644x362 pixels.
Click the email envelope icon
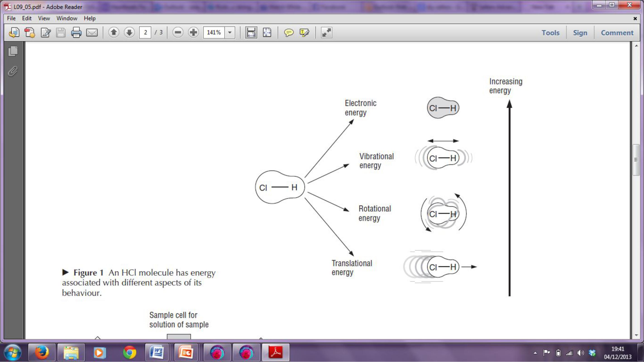tap(92, 33)
